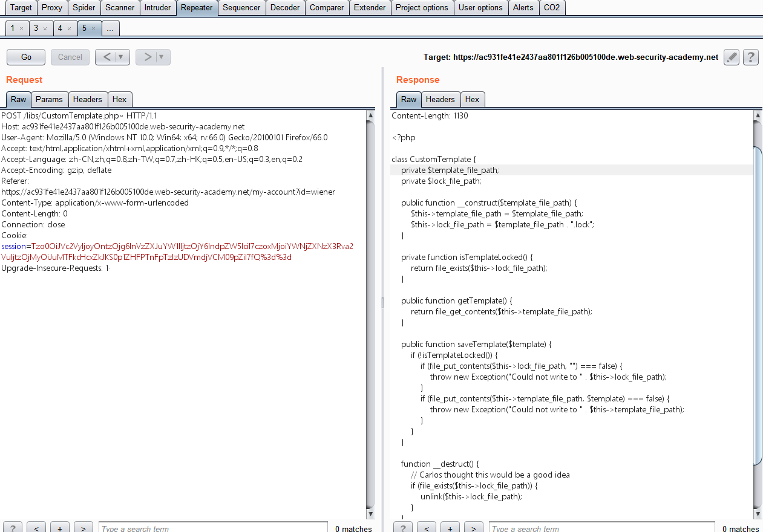Click the Cancel button

(x=70, y=57)
